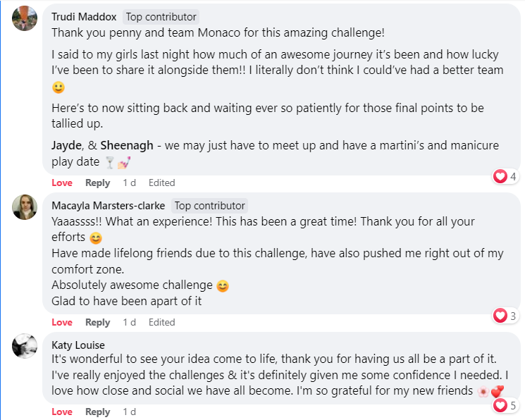The image size is (525, 420).
Task: Click Macayla Marsters-clarke's profile avatar
Action: pyautogui.click(x=25, y=207)
